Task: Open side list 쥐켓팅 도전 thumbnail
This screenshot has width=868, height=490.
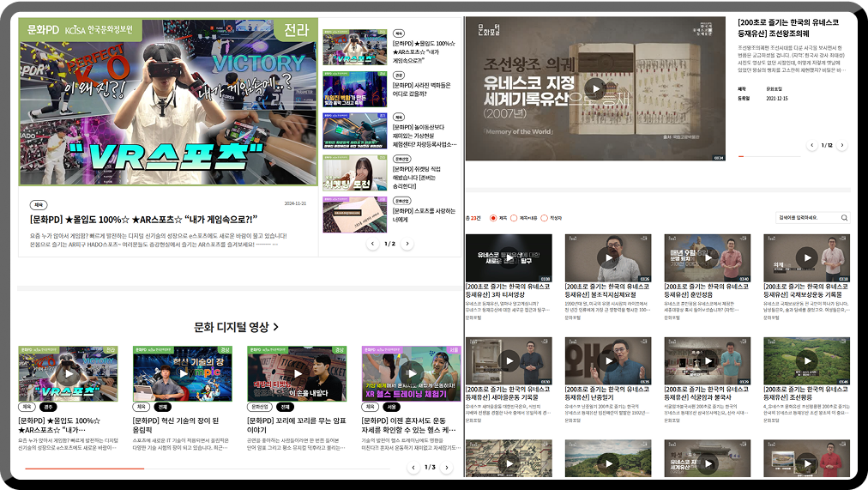Action: (355, 172)
